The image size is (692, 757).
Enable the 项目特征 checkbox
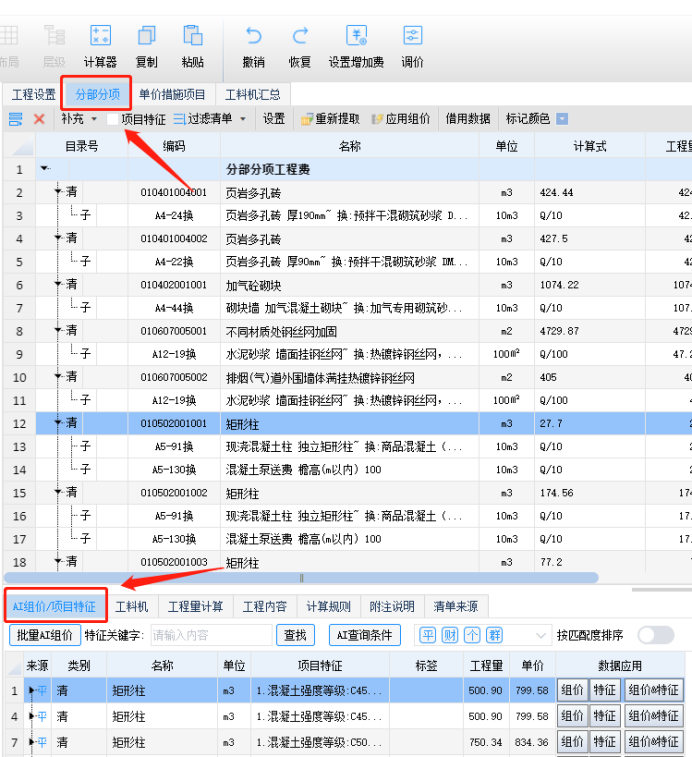[x=113, y=119]
